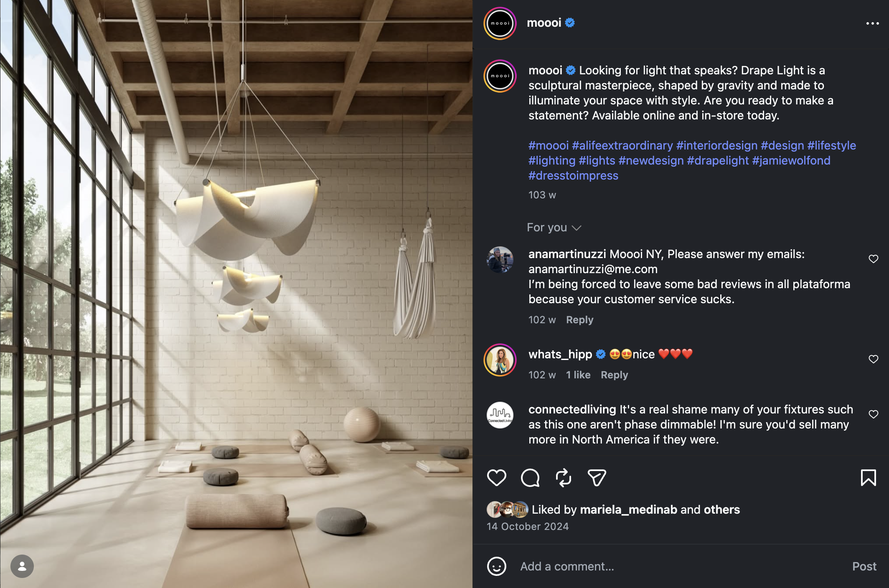Viewport: 889px width, 588px height.
Task: Open the #drapelight hashtag
Action: tap(718, 160)
